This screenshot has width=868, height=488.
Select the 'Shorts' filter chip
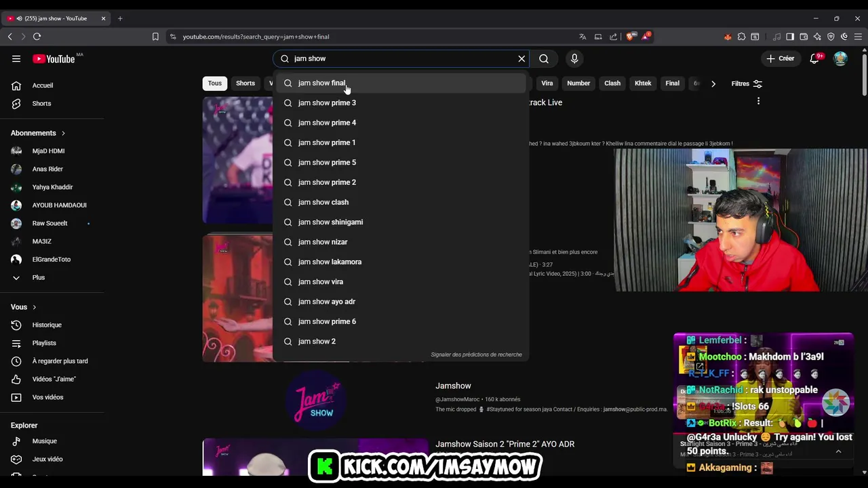[245, 83]
